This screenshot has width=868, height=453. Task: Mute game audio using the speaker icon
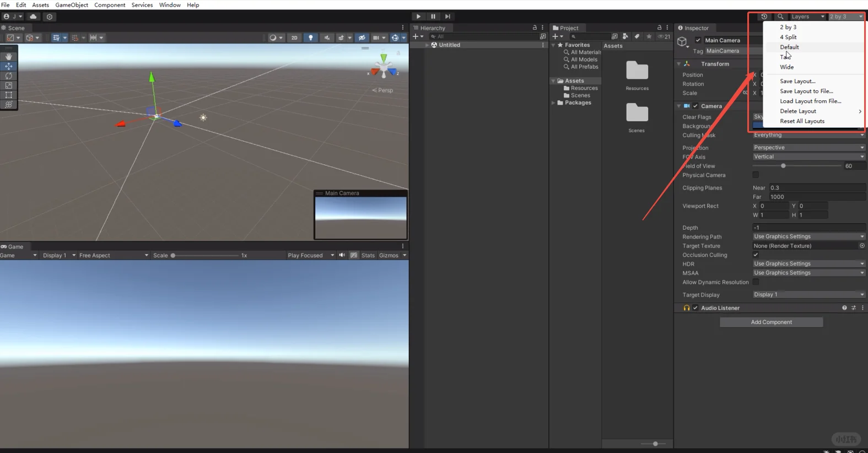click(x=342, y=255)
